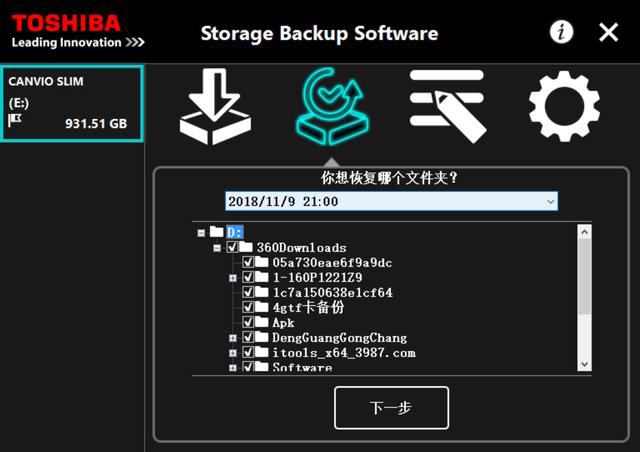Viewport: 640px width, 452px height.
Task: Select the DengGuangGongChang folder name
Action: [340, 338]
